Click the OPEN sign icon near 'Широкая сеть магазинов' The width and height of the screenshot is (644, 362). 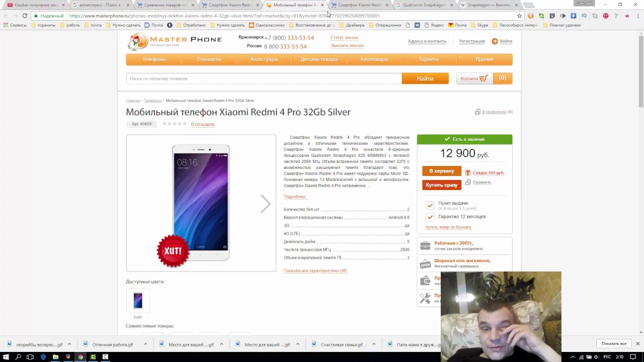(x=425, y=263)
